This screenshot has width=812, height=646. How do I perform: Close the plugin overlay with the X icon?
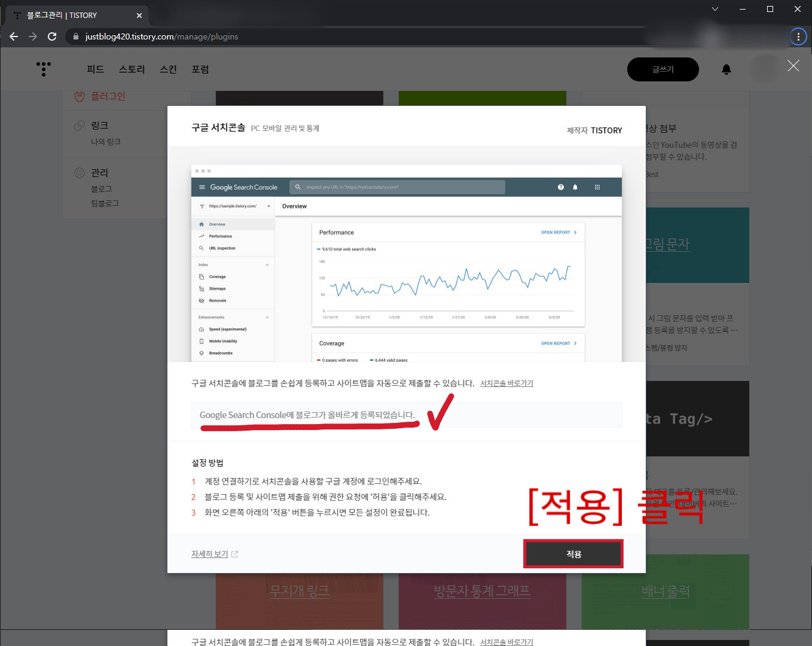point(793,66)
